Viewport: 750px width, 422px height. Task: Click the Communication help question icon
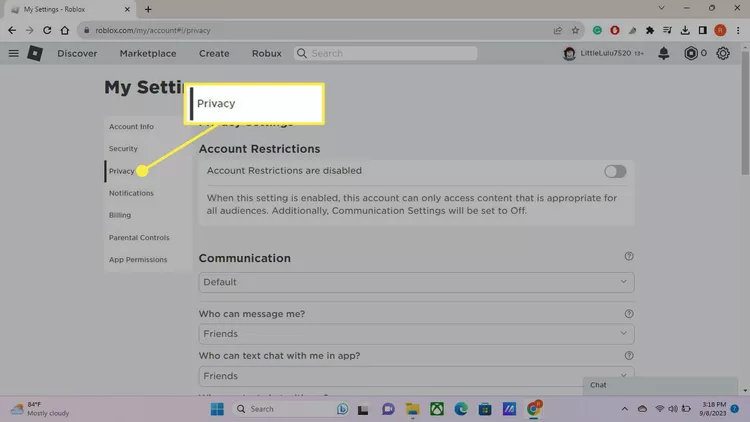click(629, 257)
